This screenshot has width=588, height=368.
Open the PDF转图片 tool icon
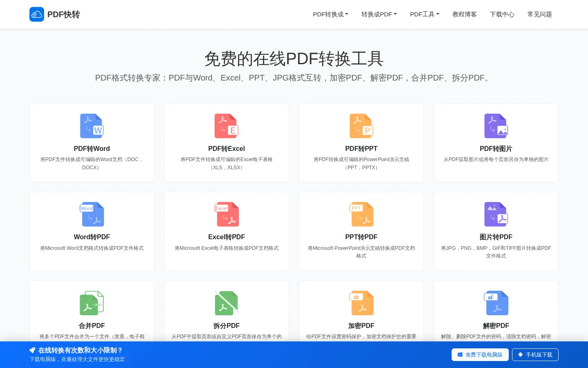(x=496, y=126)
